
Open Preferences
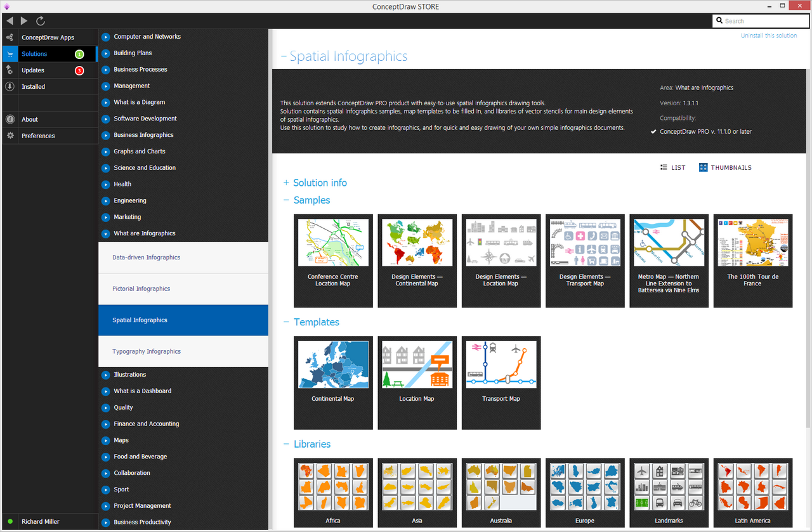coord(48,136)
